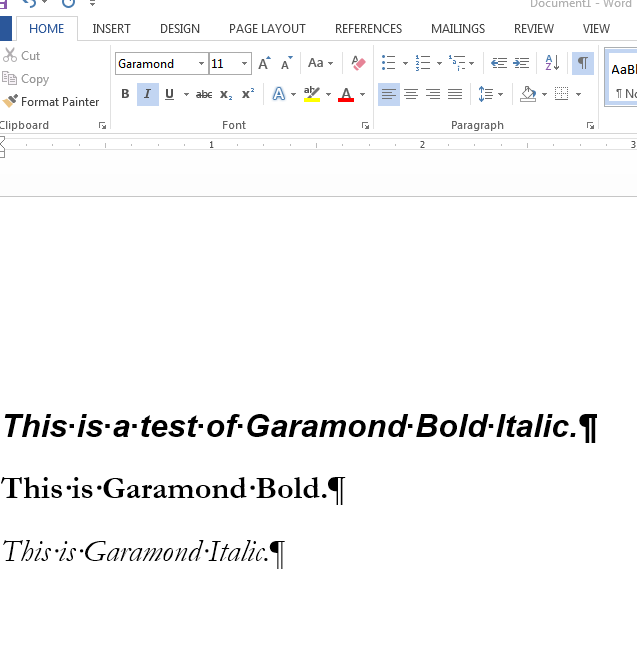Click the 'This is Garamond Bold.' line

pyautogui.click(x=172, y=489)
